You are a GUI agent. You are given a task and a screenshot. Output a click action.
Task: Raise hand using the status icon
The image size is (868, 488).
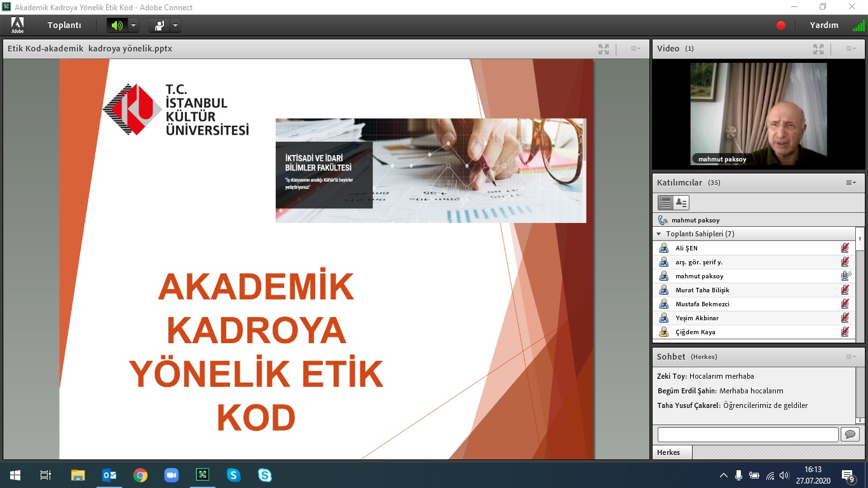point(159,25)
